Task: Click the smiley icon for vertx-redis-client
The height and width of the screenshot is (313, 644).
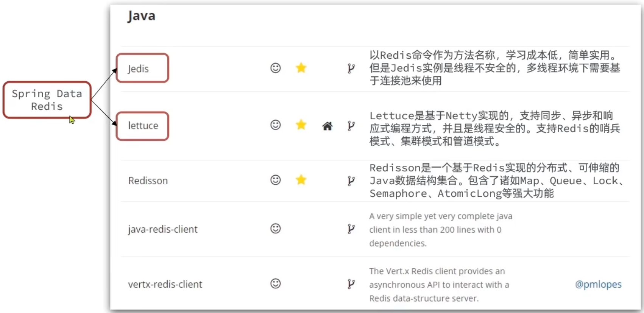Action: (x=276, y=283)
